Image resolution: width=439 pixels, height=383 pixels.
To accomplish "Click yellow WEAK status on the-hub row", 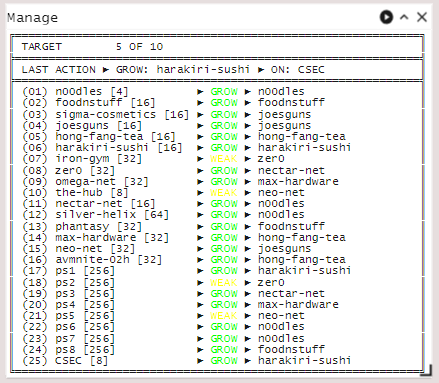I will point(224,193).
